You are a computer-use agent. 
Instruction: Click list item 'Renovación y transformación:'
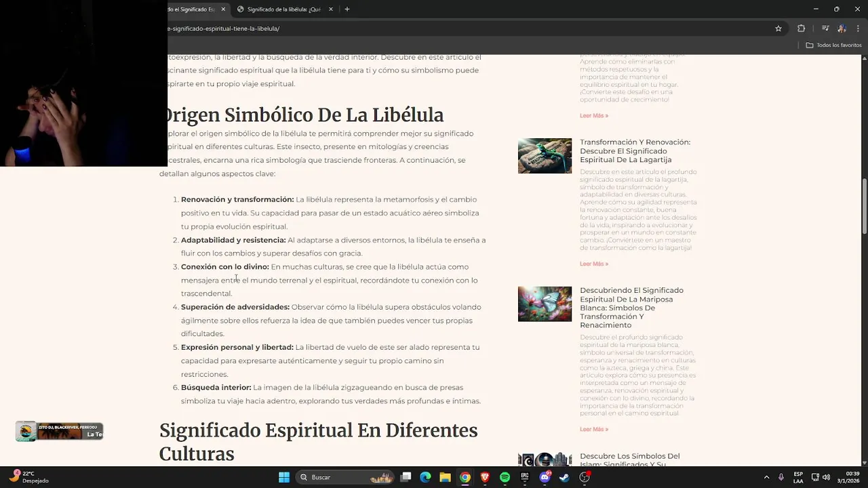[237, 200]
